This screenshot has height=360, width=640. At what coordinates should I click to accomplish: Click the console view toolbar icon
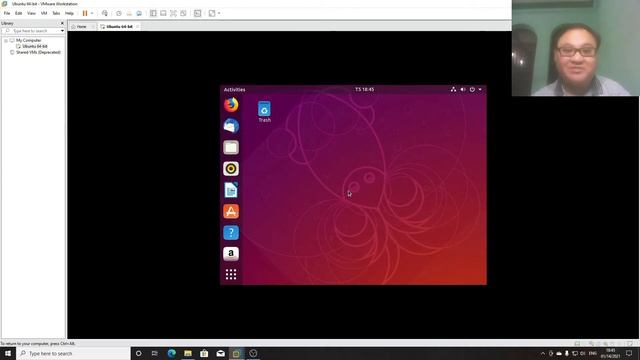[163, 13]
